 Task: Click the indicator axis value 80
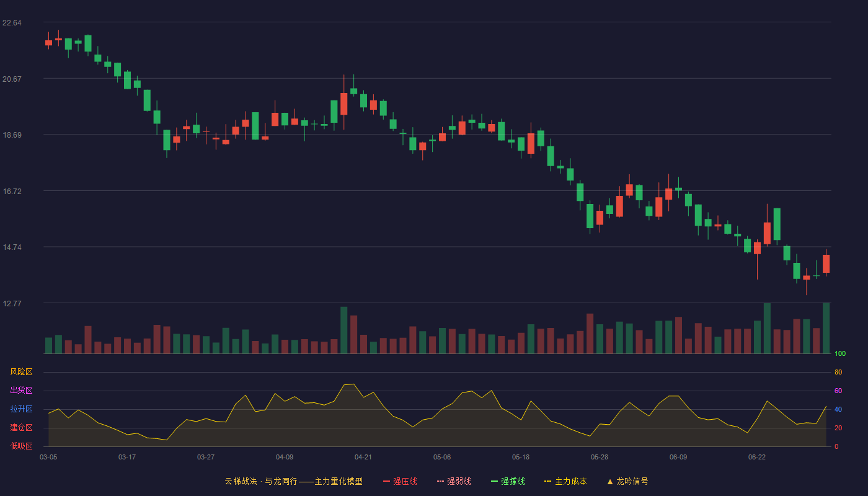click(x=838, y=372)
